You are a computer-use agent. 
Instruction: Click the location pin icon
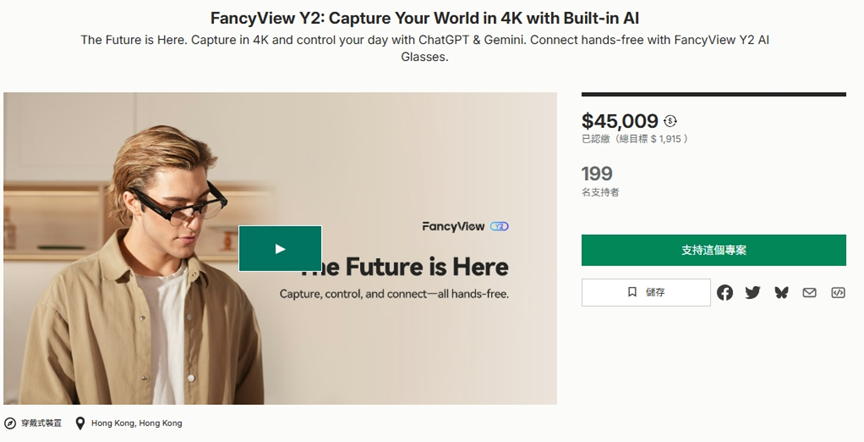[x=80, y=423]
